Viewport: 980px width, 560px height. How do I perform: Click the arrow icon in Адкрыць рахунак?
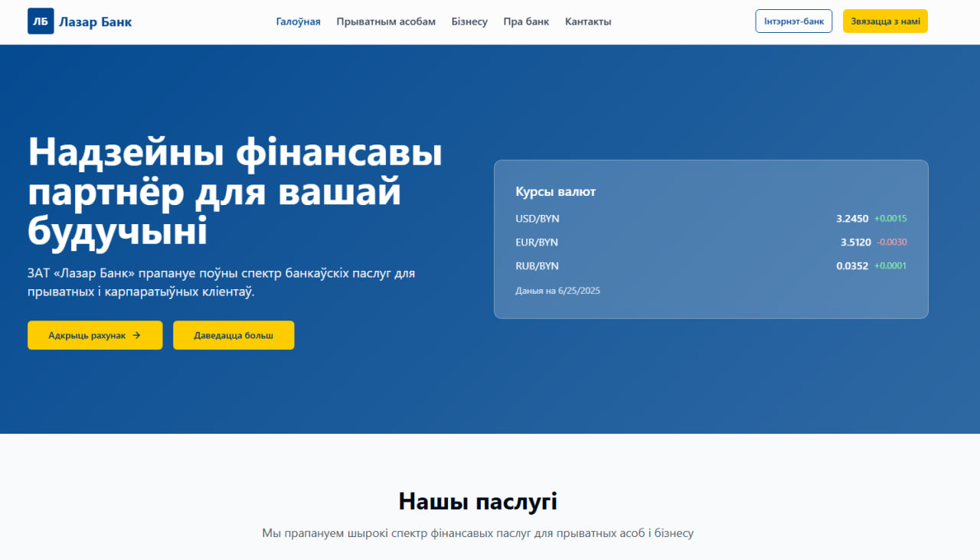(x=136, y=335)
